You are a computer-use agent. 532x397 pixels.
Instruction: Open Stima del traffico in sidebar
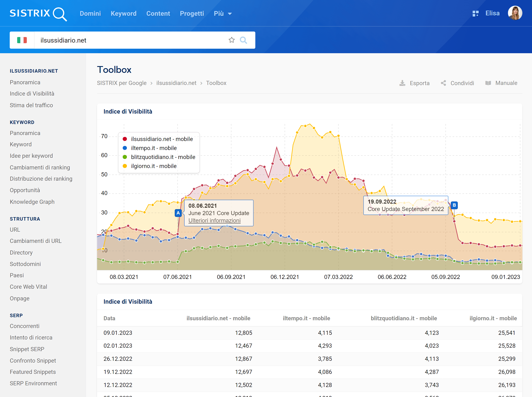tap(31, 105)
